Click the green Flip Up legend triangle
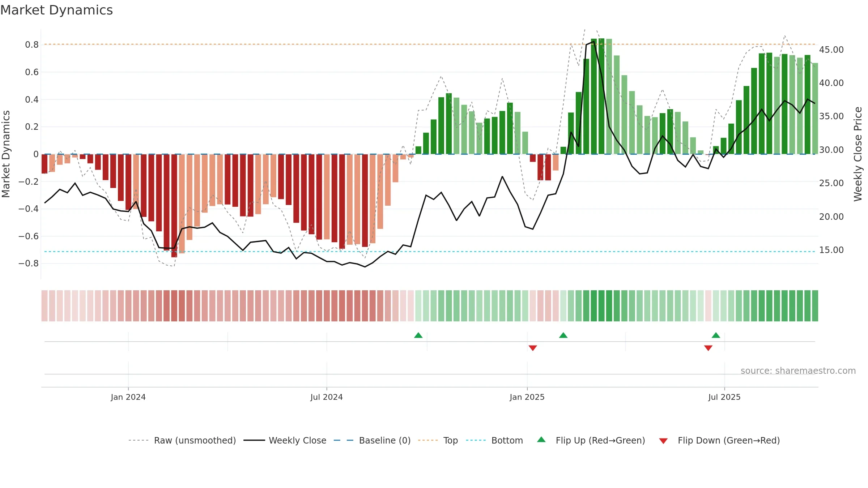The width and height of the screenshot is (868, 488). pyautogui.click(x=541, y=440)
